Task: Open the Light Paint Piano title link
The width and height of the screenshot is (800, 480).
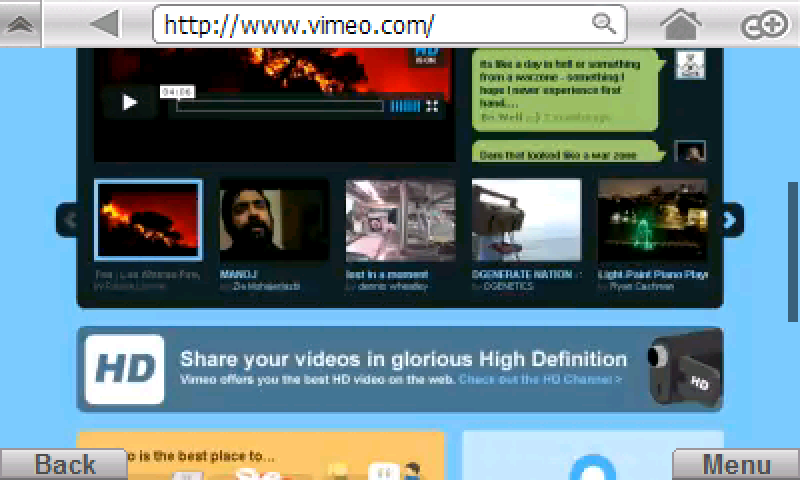Action: [x=653, y=274]
